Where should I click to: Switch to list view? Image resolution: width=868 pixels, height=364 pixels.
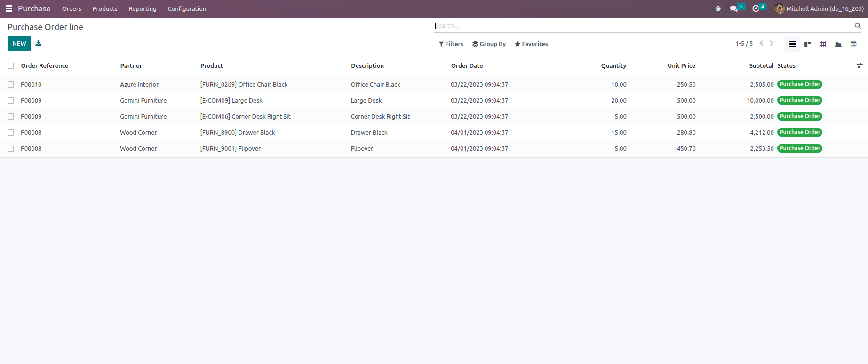click(792, 44)
